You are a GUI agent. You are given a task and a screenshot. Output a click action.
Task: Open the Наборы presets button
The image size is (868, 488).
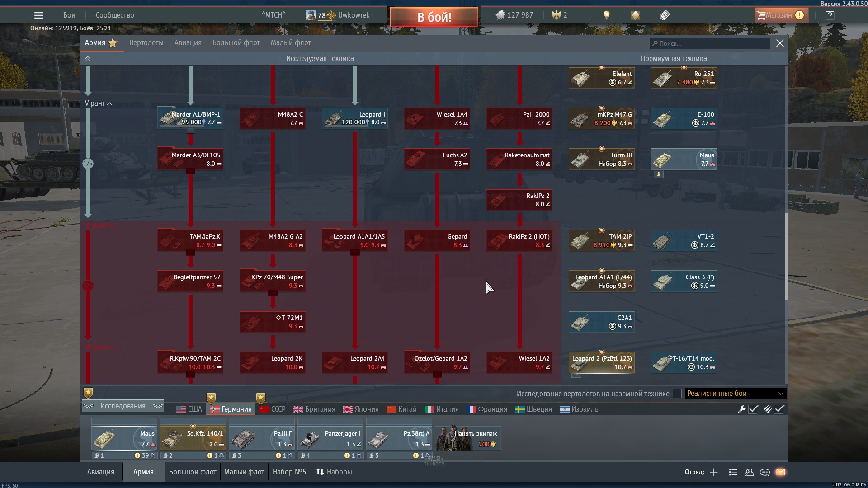click(x=334, y=472)
